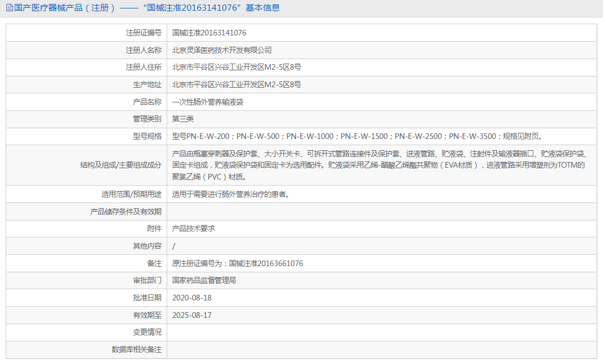Click the approval date 2020-08-18

click(x=192, y=298)
